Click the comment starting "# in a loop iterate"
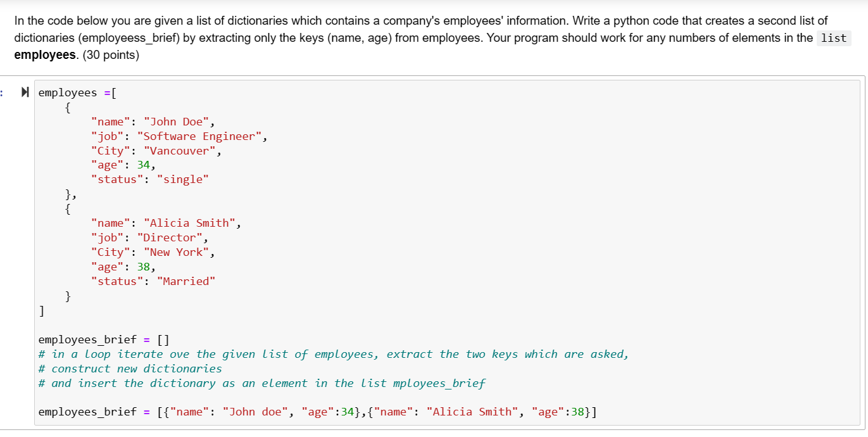Image resolution: width=868 pixels, height=437 pixels. [x=334, y=354]
